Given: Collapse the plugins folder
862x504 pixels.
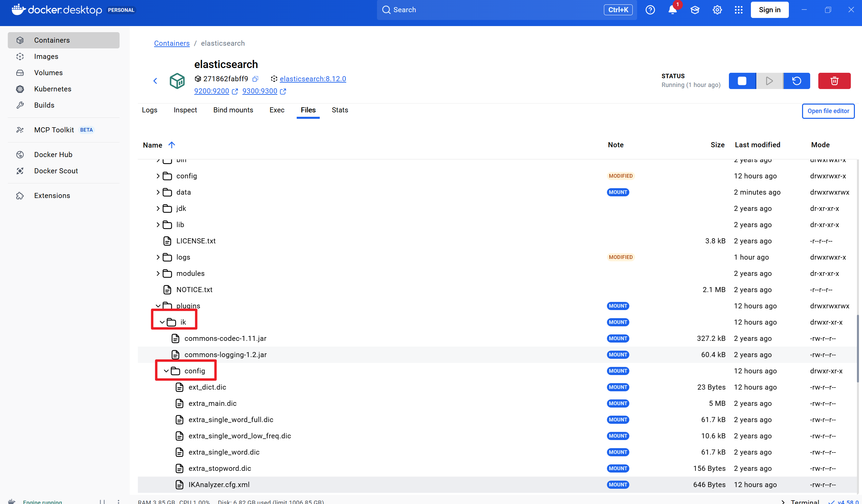Looking at the screenshot, I should tap(158, 306).
